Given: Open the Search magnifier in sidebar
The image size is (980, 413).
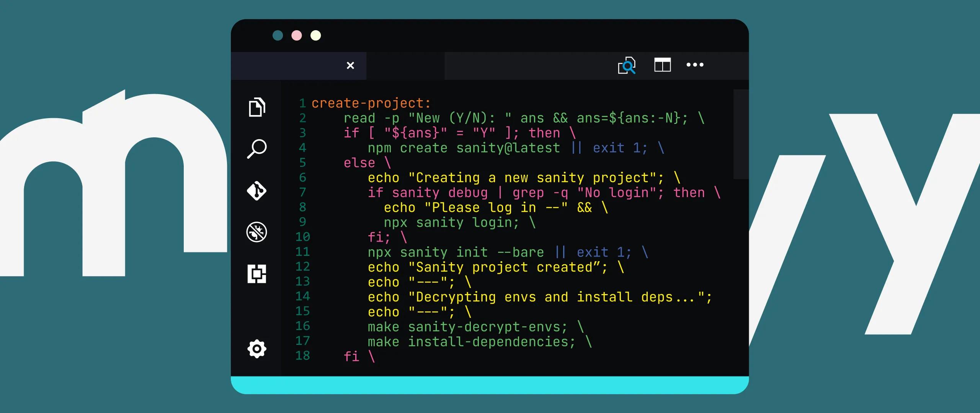Looking at the screenshot, I should pos(257,149).
